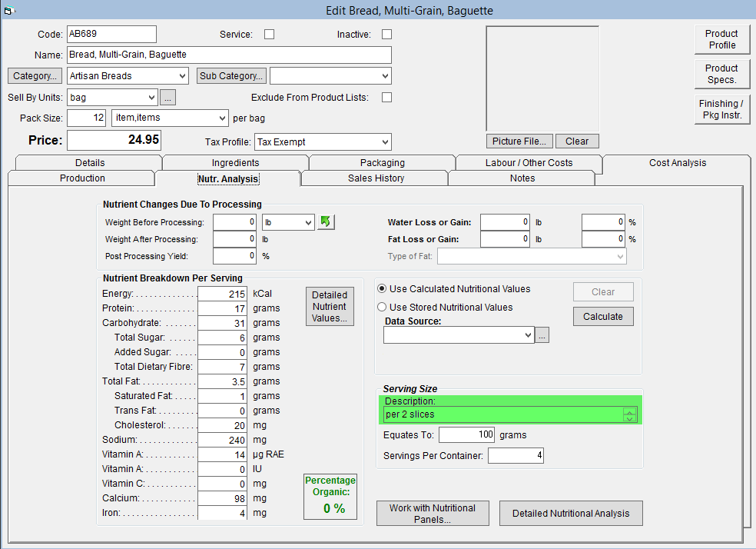Click the application icon in title bar
Image resolution: width=756 pixels, height=549 pixels.
8,10
